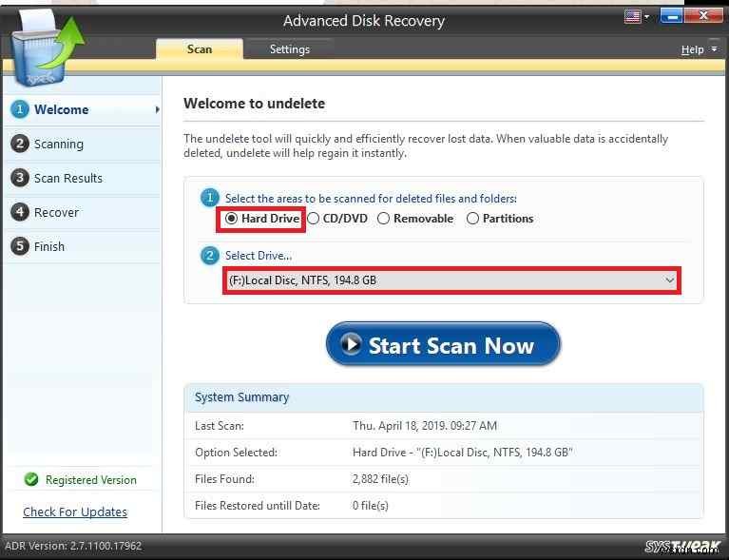Open the Help menu
729x560 pixels.
pos(692,49)
